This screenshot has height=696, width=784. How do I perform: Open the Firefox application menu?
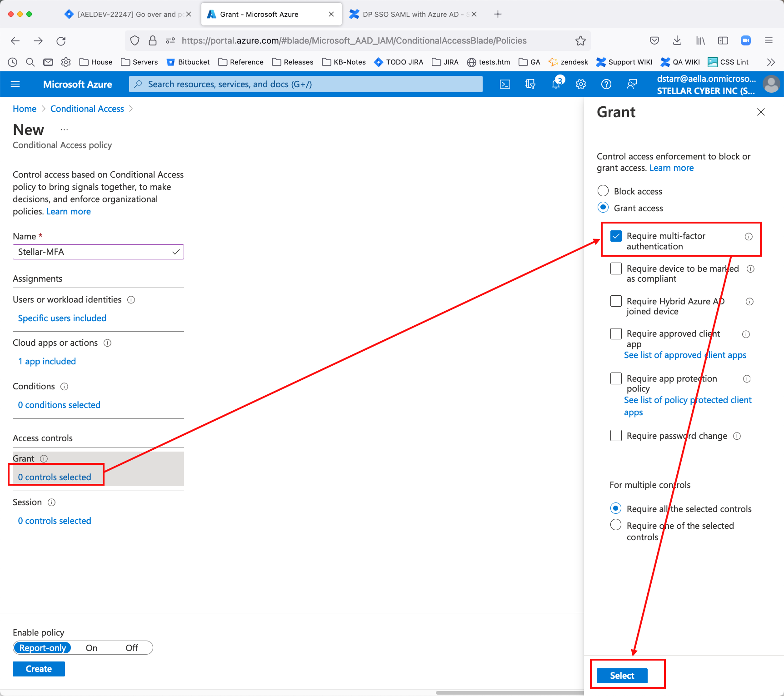[769, 41]
